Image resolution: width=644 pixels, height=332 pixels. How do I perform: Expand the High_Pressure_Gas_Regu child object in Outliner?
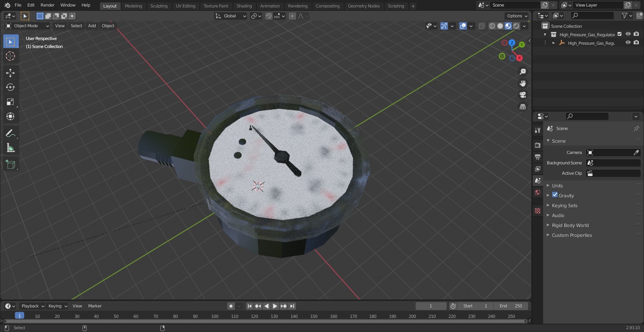tap(553, 43)
